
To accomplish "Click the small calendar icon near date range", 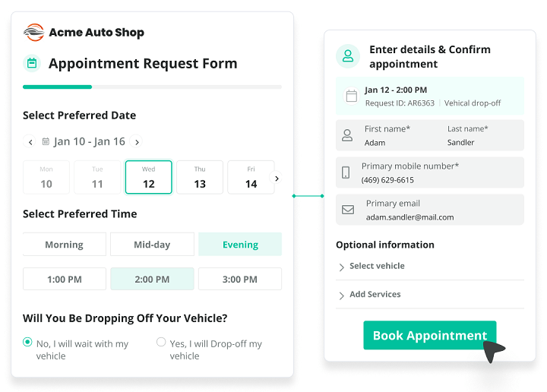I will pyautogui.click(x=46, y=141).
